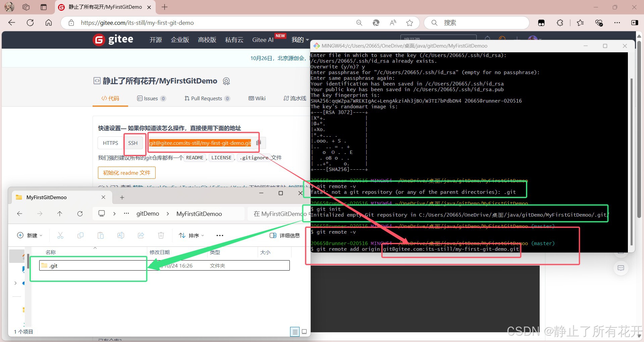Open the 流水线 pipeline tab
This screenshot has height=342, width=644.
(295, 98)
